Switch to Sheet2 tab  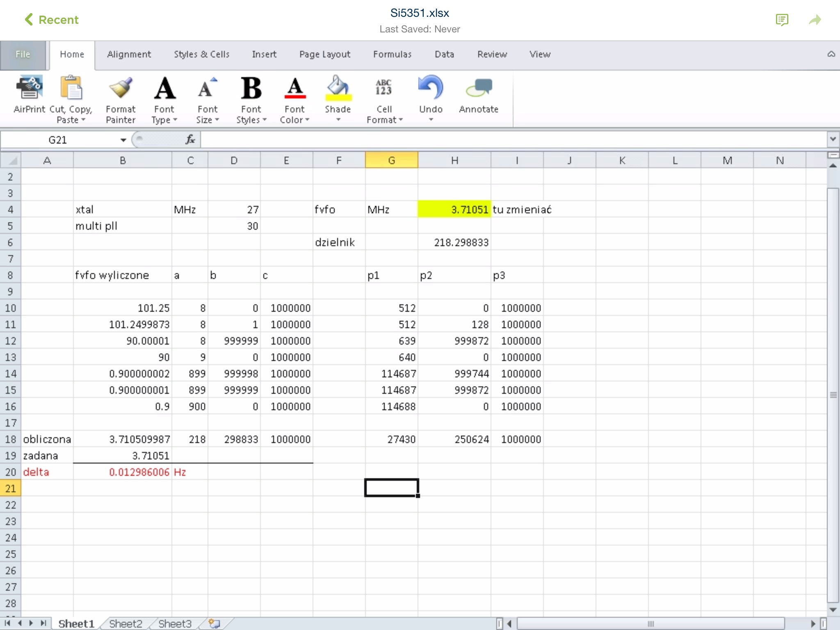pos(126,623)
